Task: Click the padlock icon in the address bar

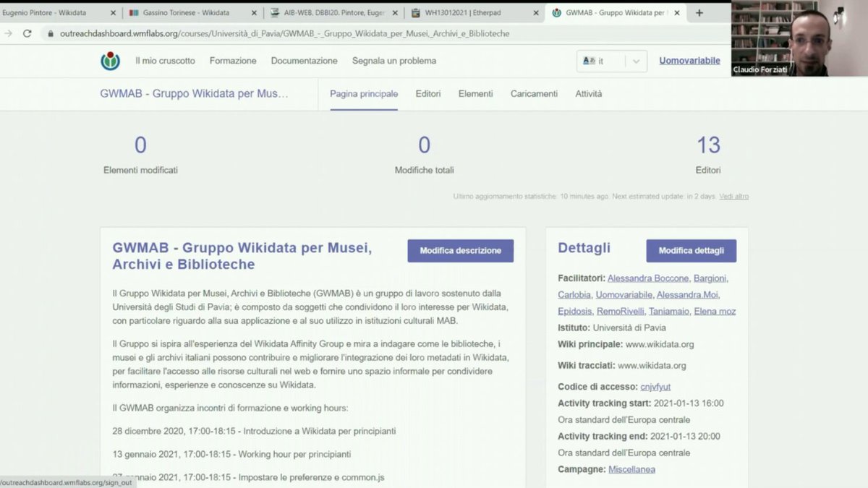Action: [x=51, y=33]
